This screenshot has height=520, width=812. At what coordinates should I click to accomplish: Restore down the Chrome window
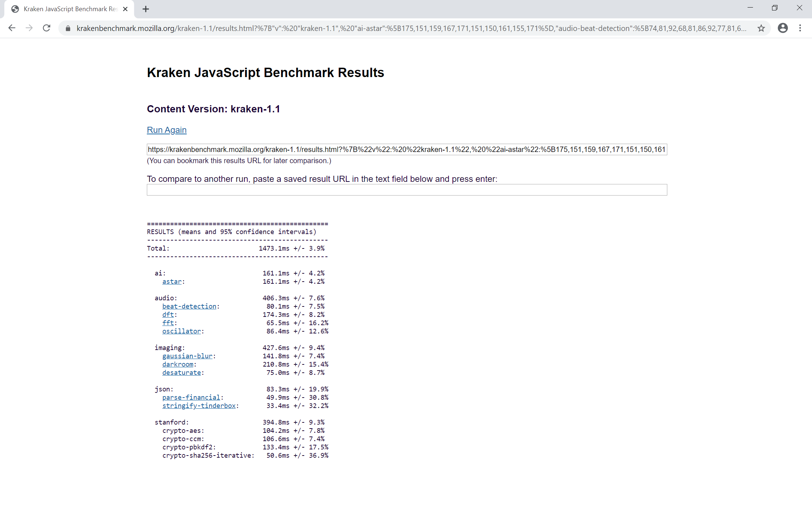[x=775, y=8]
